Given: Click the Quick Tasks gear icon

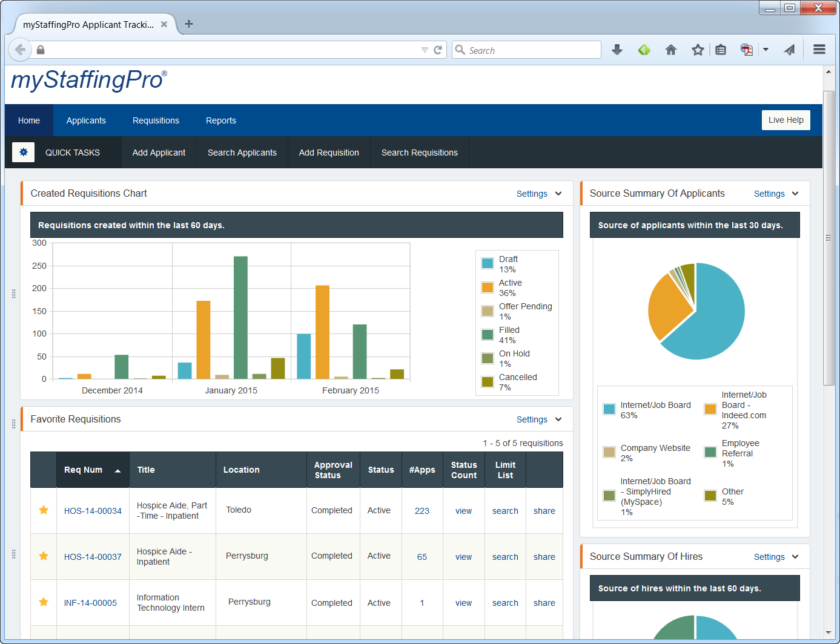Looking at the screenshot, I should [24, 152].
